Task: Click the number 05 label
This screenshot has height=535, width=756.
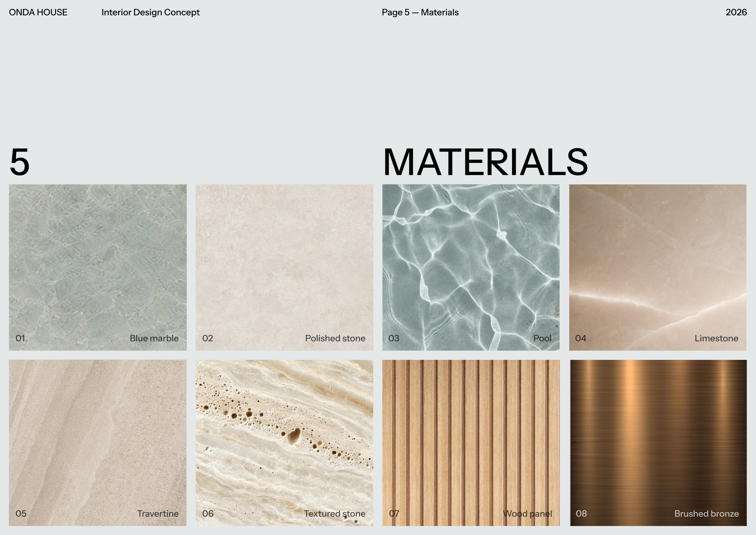Action: click(21, 514)
